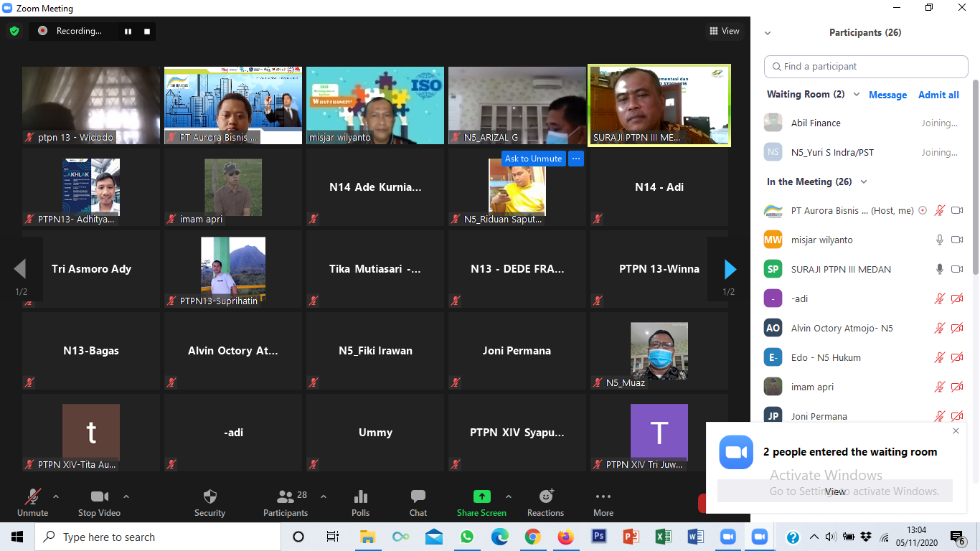This screenshot has width=980, height=551.
Task: Toggle microphone icon for misjar wilyanto
Action: pos(939,240)
